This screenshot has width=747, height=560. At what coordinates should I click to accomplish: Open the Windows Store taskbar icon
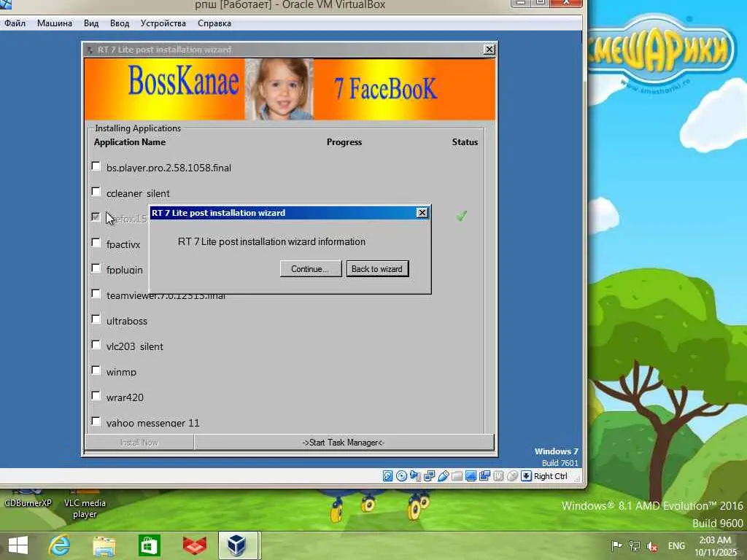point(149,545)
